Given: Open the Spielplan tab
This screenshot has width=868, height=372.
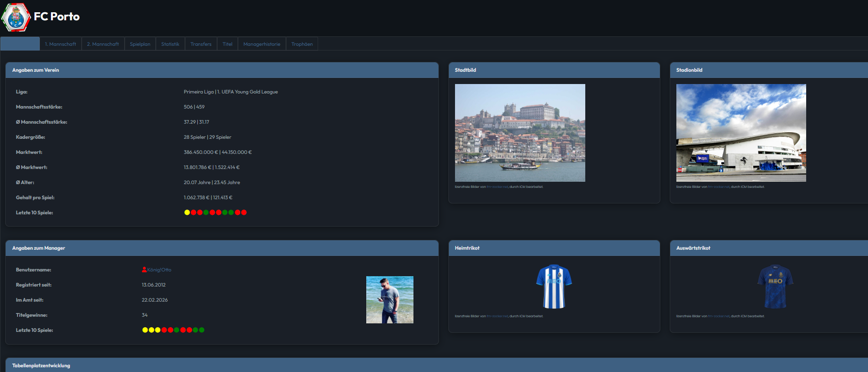Looking at the screenshot, I should (x=140, y=44).
